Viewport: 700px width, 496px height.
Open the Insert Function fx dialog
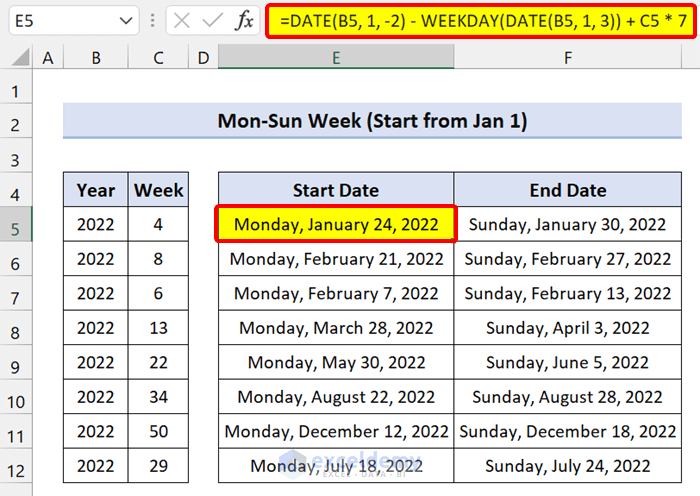[x=244, y=21]
